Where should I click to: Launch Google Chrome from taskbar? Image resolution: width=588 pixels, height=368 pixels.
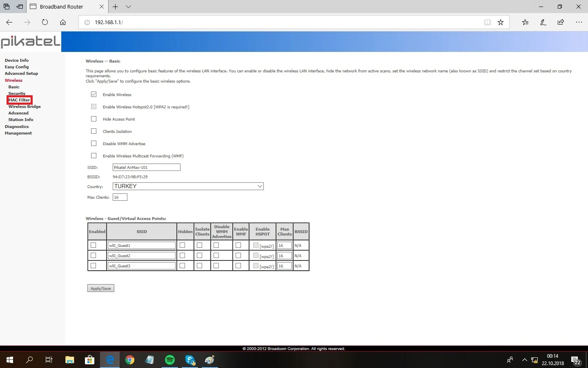[x=130, y=360]
